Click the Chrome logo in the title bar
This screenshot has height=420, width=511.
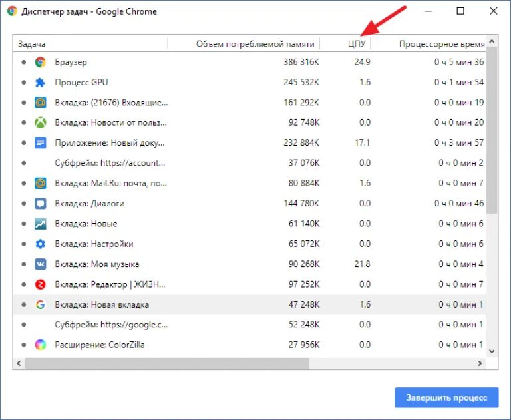(x=12, y=11)
